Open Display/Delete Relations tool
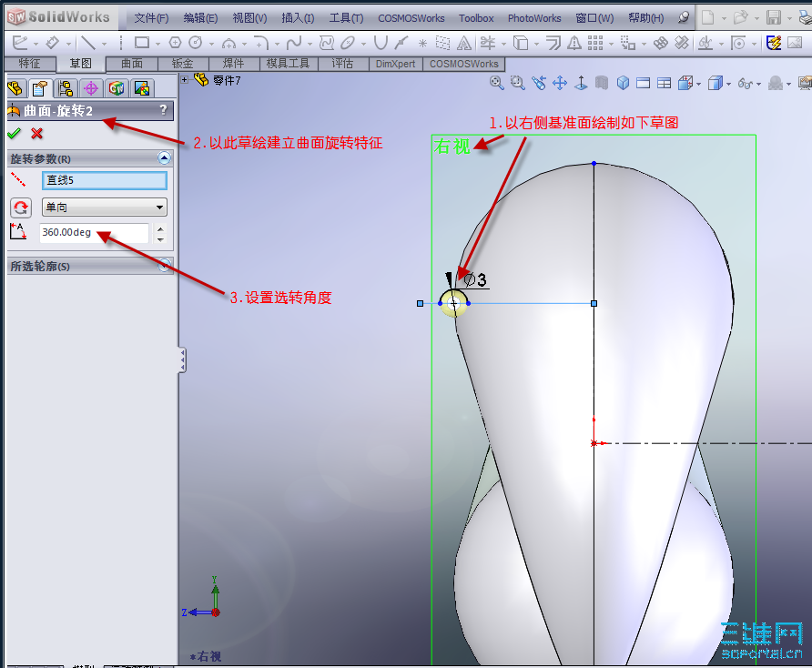Screen dimensions: 812x668 (x=705, y=43)
